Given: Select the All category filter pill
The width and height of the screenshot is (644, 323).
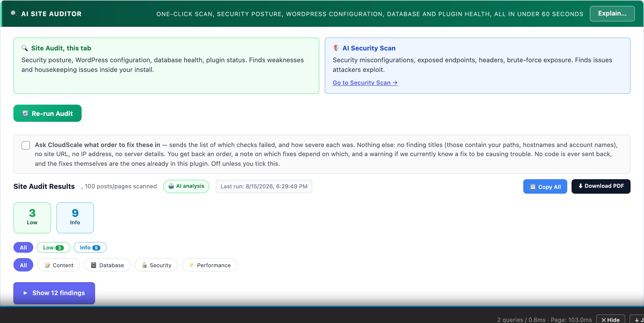Looking at the screenshot, I should [23, 265].
